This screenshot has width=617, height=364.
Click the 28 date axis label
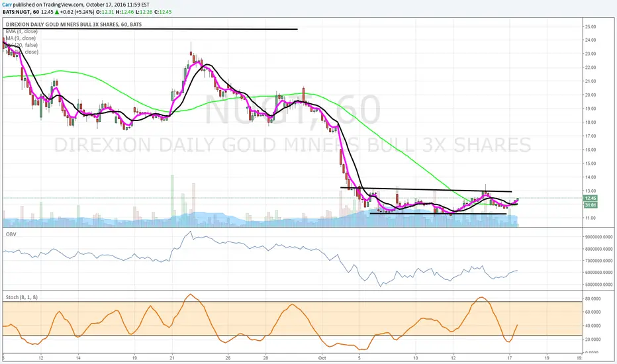tap(265, 358)
